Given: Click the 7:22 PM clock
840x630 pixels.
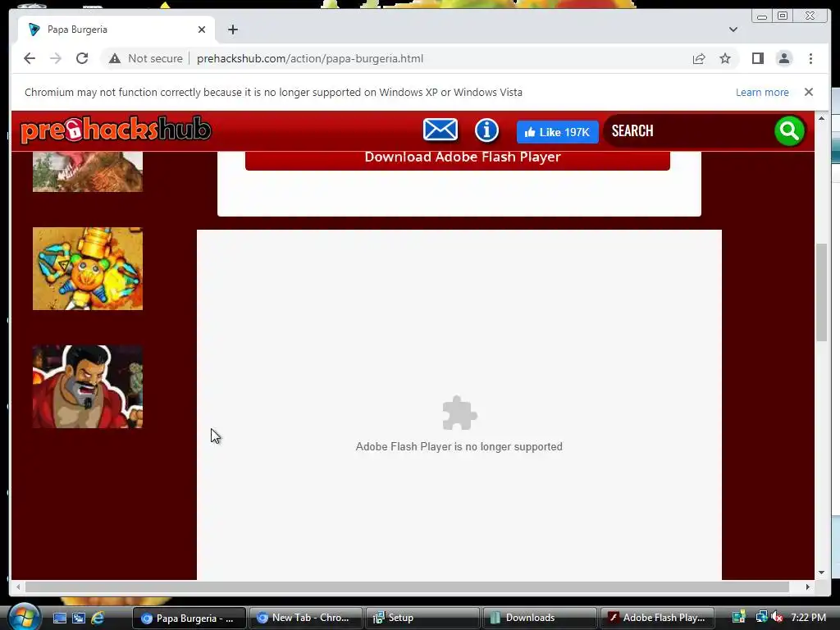Looking at the screenshot, I should (x=808, y=618).
